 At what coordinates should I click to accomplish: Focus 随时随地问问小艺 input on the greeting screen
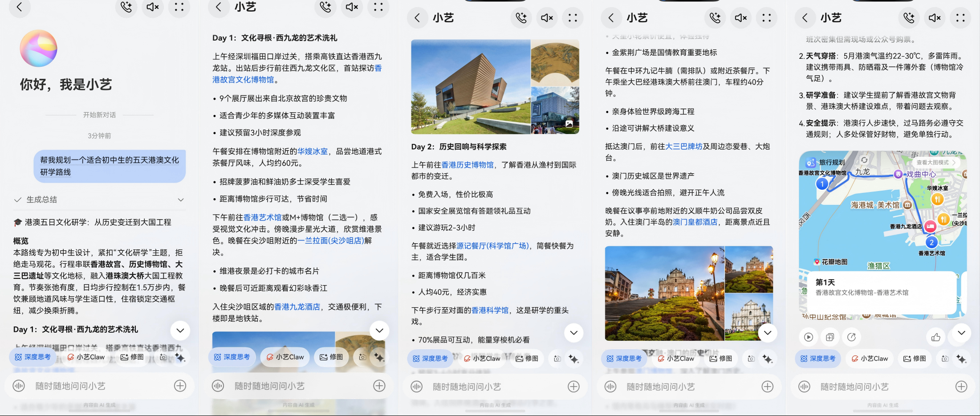[x=100, y=386]
